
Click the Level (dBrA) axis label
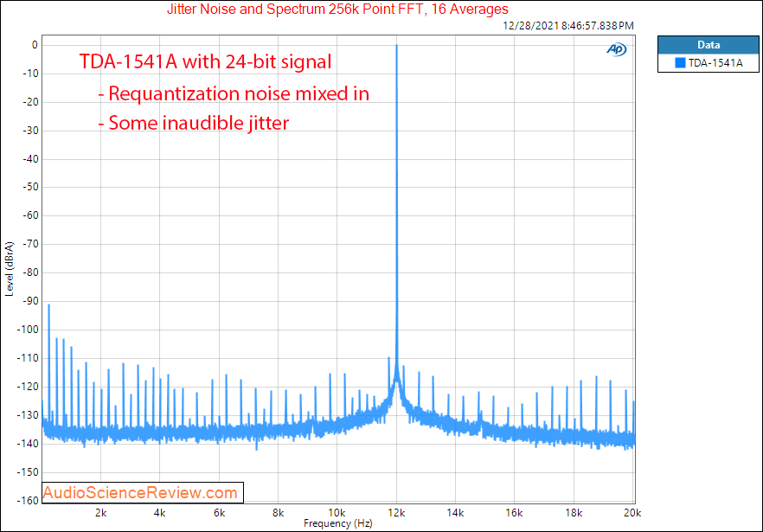click(10, 269)
